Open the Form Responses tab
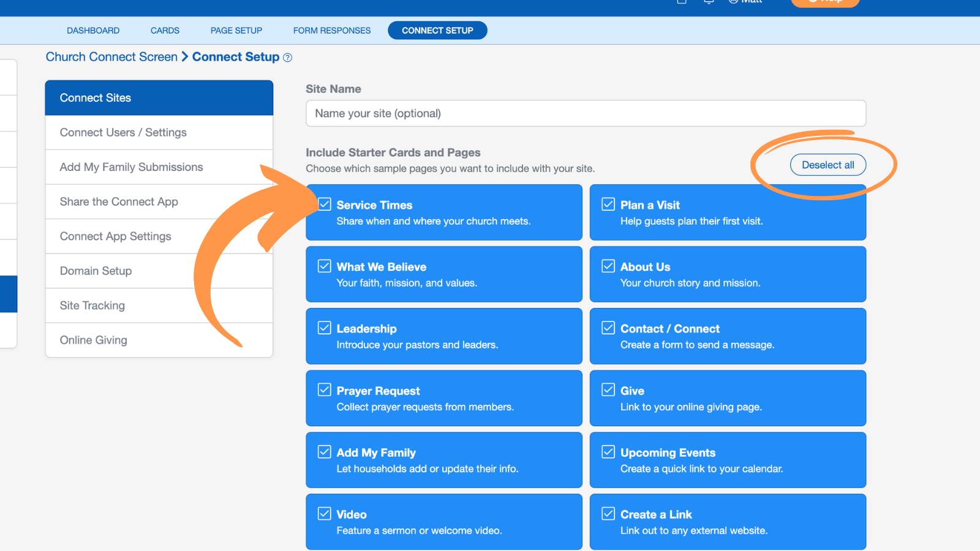The height and width of the screenshot is (551, 980). 332,31
